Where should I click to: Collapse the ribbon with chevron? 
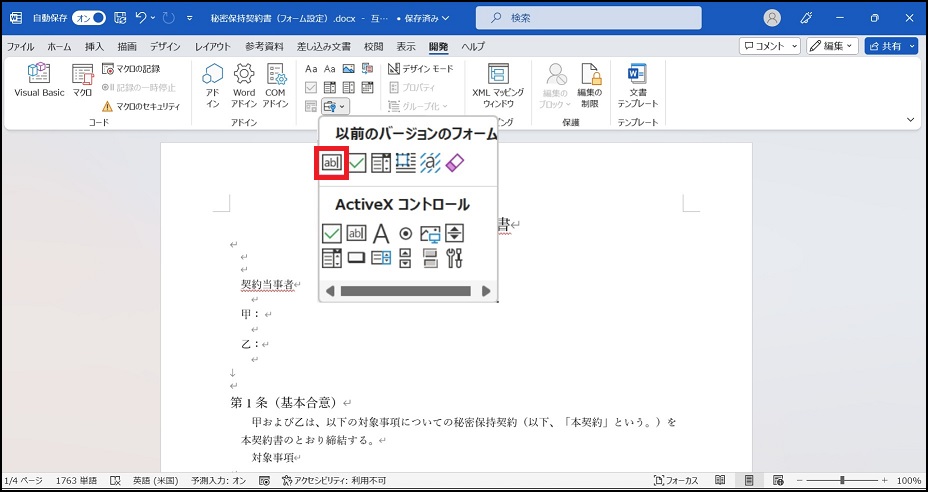pyautogui.click(x=911, y=120)
